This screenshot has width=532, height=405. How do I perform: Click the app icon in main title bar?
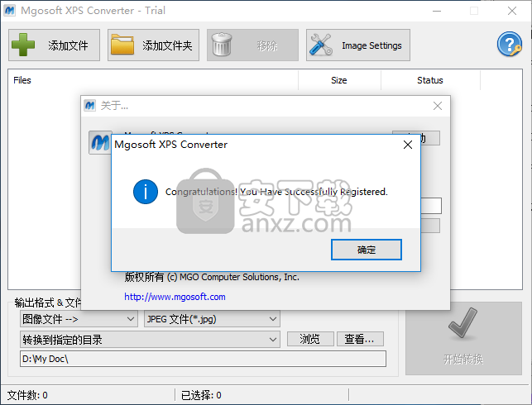click(x=9, y=11)
